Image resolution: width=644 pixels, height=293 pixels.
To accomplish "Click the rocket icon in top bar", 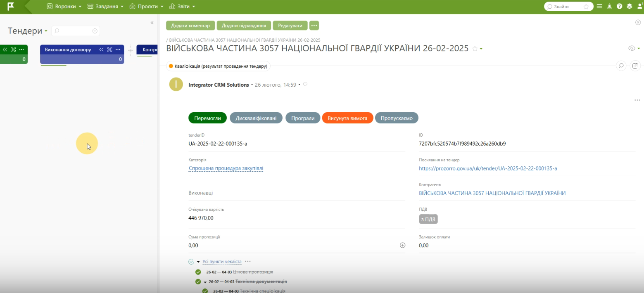I will (x=609, y=6).
